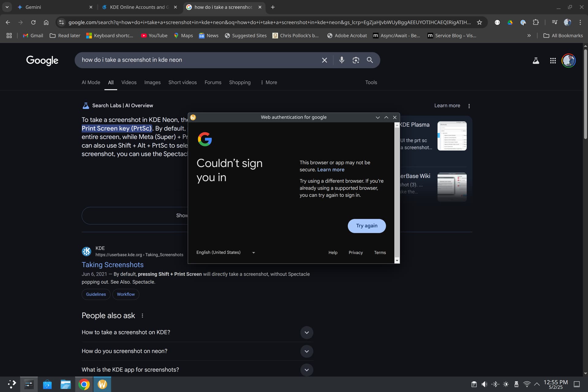The image size is (588, 392).
Task: Open the Gmail bookmark
Action: click(33, 36)
